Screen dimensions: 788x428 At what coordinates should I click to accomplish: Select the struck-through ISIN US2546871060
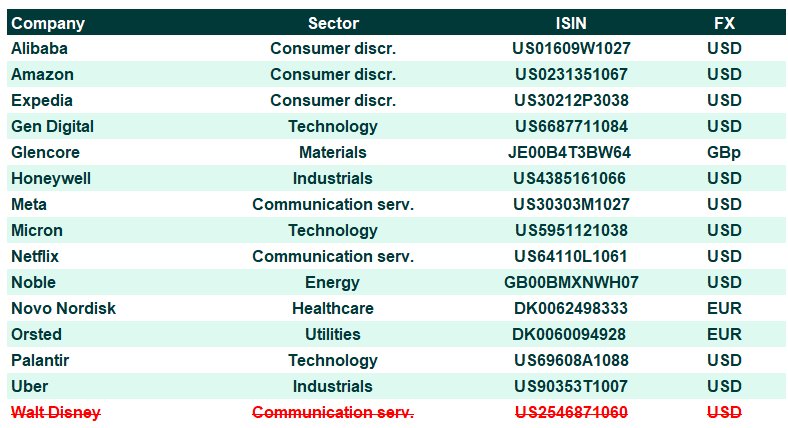tap(571, 412)
